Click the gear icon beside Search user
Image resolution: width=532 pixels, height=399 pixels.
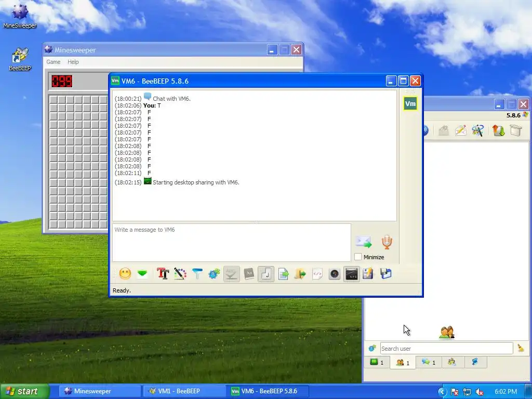(x=372, y=348)
